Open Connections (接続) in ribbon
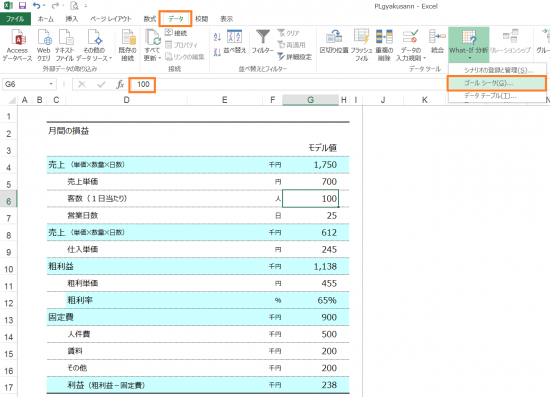This screenshot has height=397, width=550. point(176,33)
